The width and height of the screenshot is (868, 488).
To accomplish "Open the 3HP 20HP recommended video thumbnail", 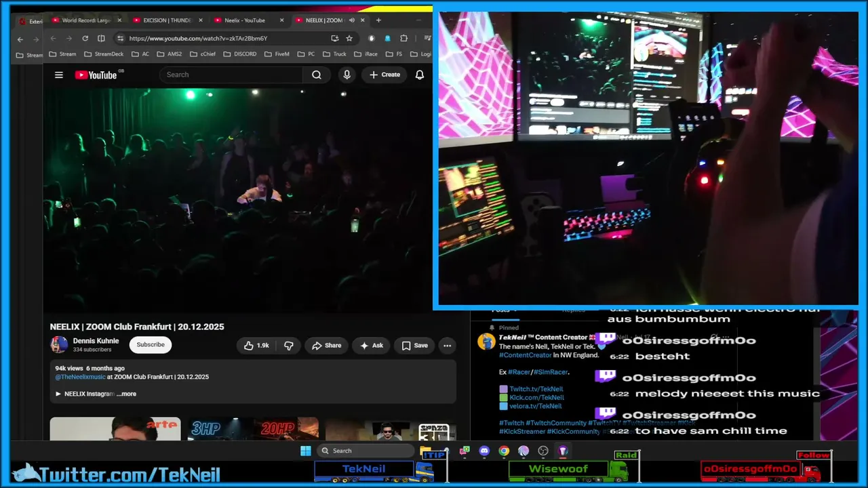I will click(253, 429).
